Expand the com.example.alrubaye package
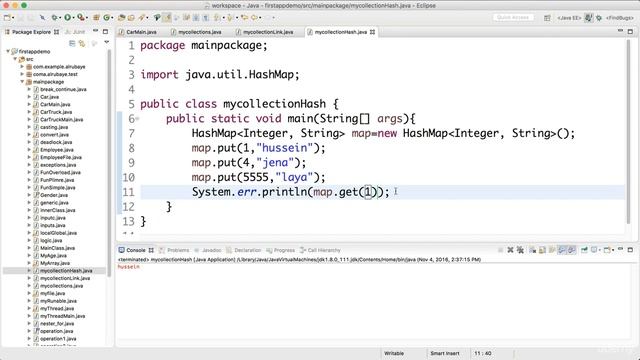The width and height of the screenshot is (640, 360). tap(22, 67)
